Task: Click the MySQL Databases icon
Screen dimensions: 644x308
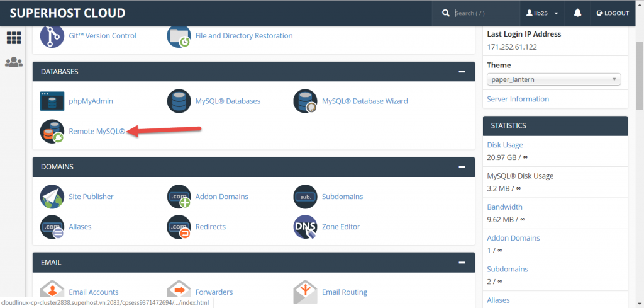Action: [179, 101]
